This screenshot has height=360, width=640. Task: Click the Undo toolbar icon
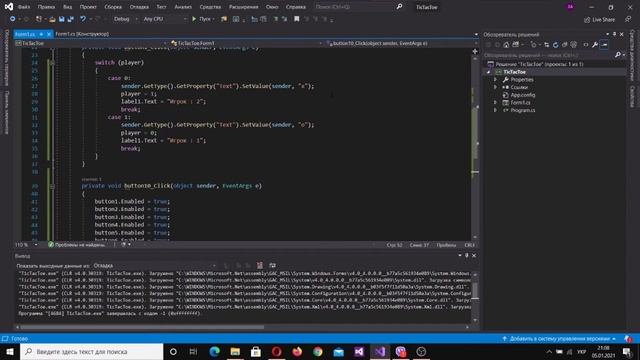83,19
